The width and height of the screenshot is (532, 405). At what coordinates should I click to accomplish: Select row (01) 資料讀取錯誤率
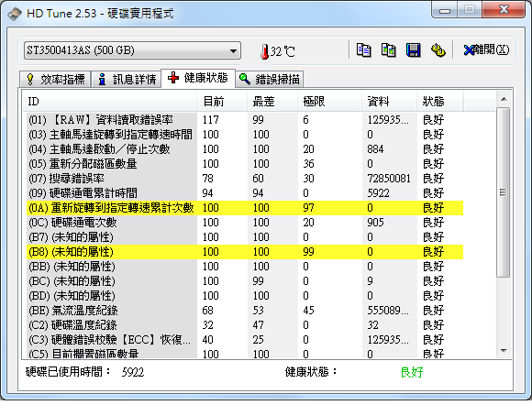pyautogui.click(x=245, y=120)
